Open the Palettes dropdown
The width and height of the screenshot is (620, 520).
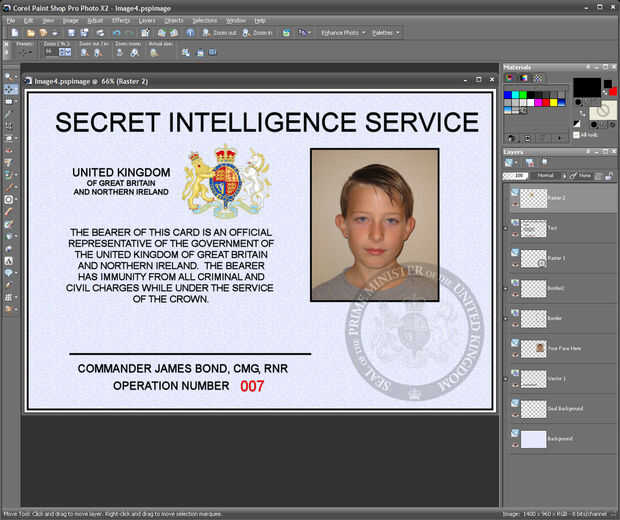pyautogui.click(x=386, y=33)
